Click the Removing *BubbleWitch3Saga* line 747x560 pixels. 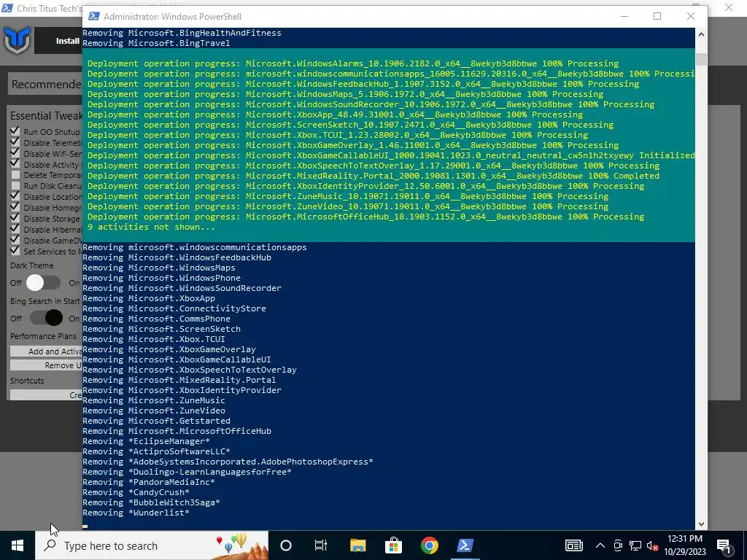pyautogui.click(x=152, y=502)
